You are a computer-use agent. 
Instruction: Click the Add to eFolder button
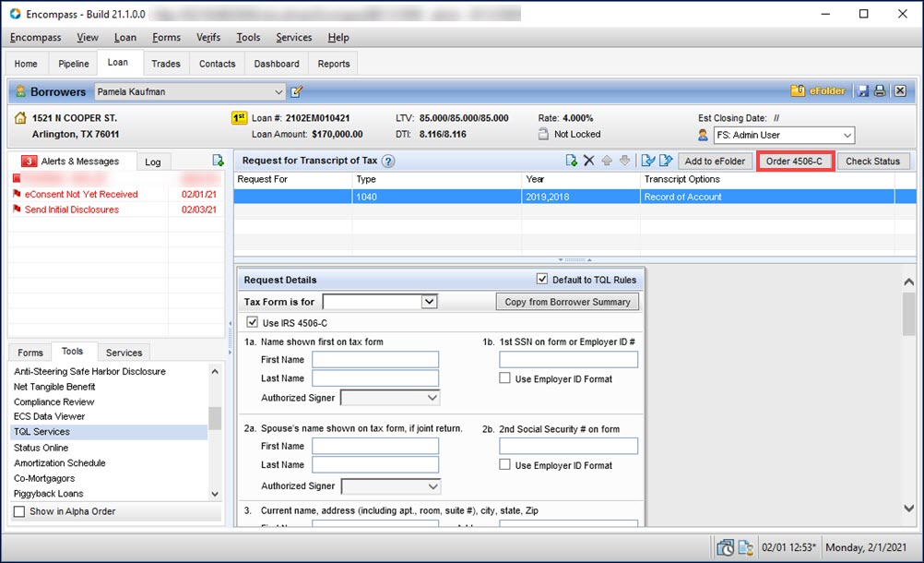click(715, 161)
